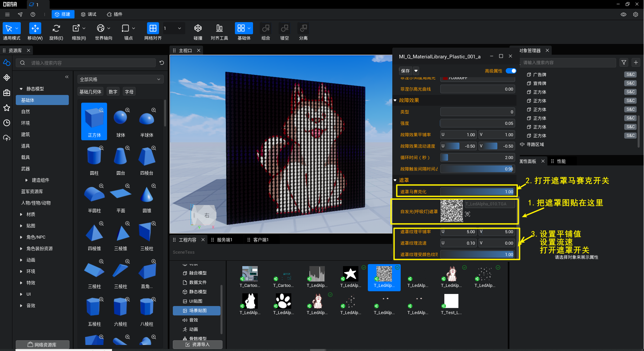The width and height of the screenshot is (644, 351).
Task: Open the toolbox briefcase sidebar icon
Action: coord(7,93)
